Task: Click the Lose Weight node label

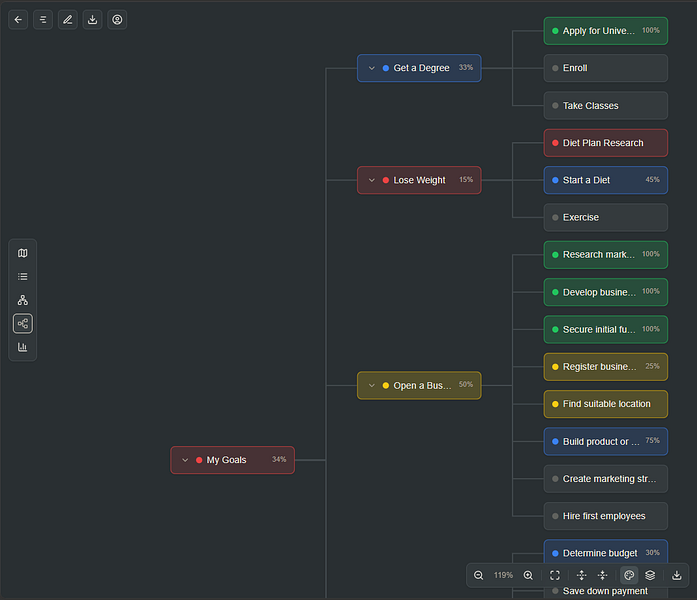Action: pyautogui.click(x=419, y=180)
